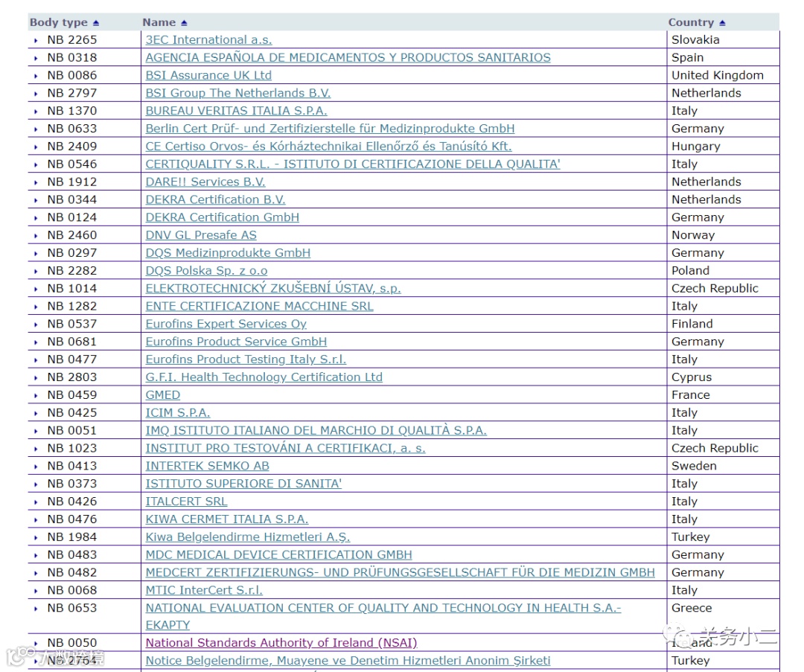Open 3EC International a.s. link
Image resolution: width=804 pixels, height=672 pixels.
tap(208, 40)
